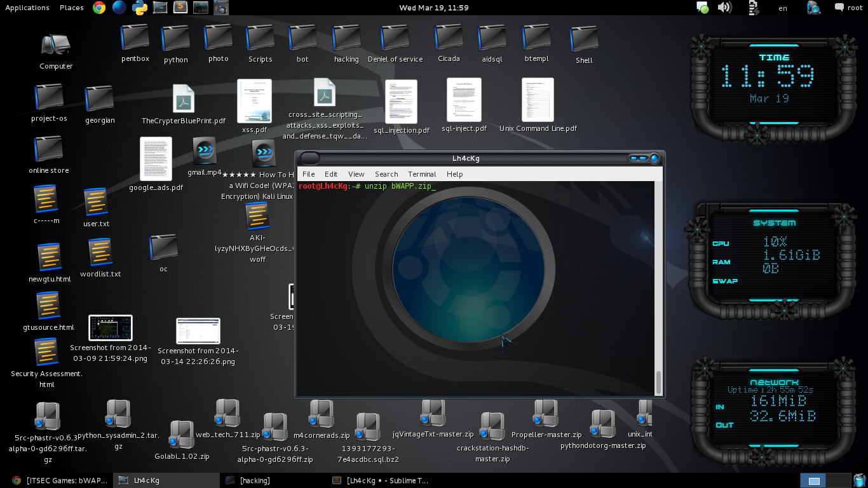Select the google_ads.pdf thumbnail
Image resolution: width=868 pixels, height=488 pixels.
click(x=156, y=159)
